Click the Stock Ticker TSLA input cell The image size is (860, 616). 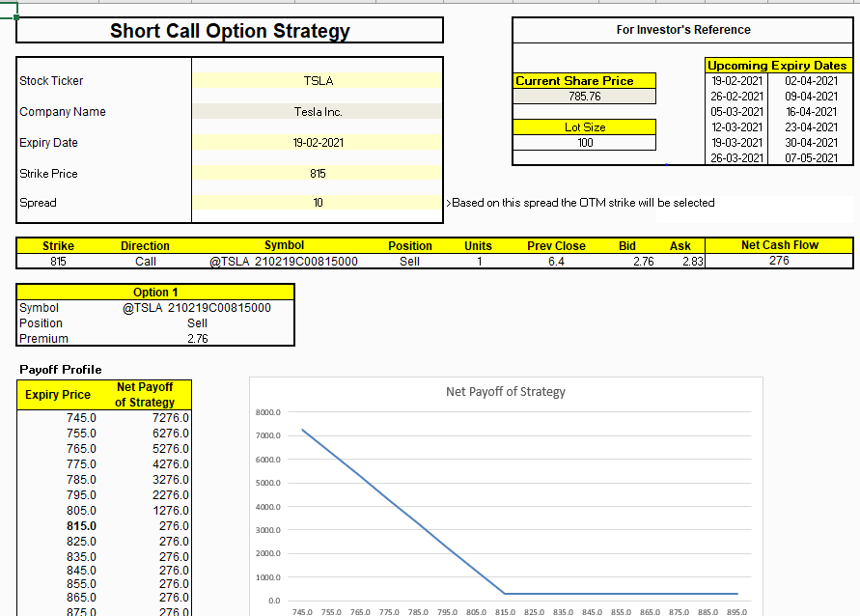pos(318,81)
